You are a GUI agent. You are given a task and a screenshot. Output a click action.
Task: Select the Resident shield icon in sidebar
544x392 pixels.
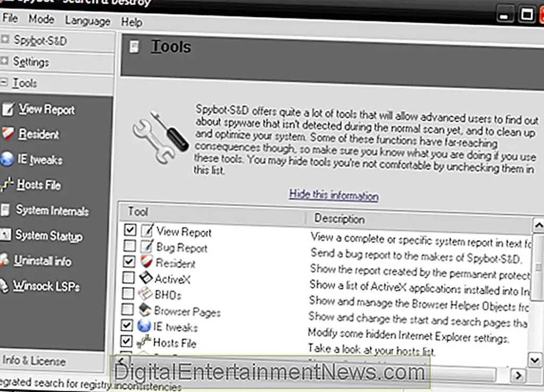[7, 134]
